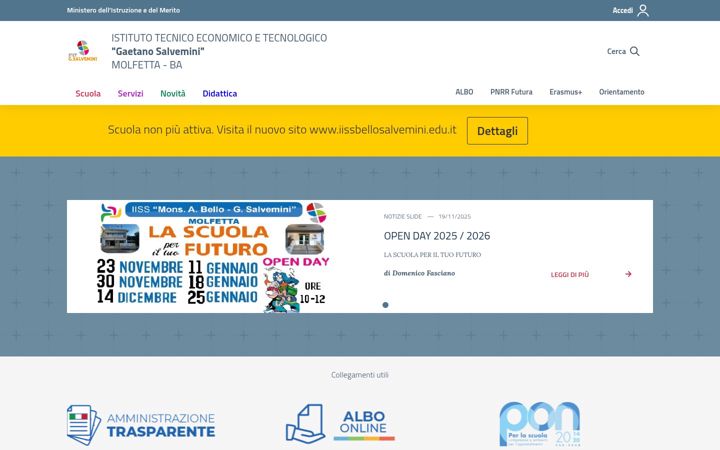Open search via the magnifier icon
720x450 pixels.
[635, 51]
